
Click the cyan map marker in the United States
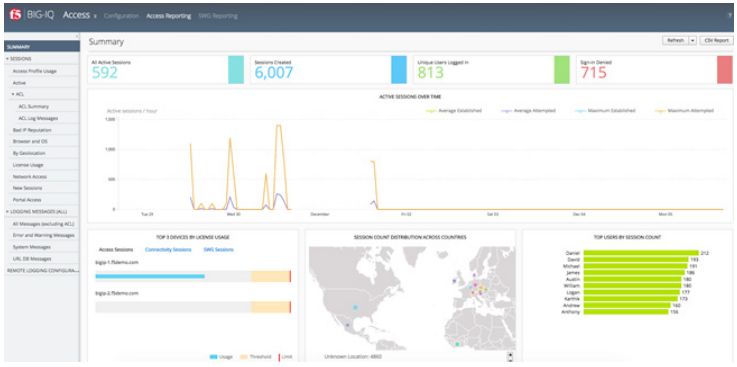pos(355,307)
